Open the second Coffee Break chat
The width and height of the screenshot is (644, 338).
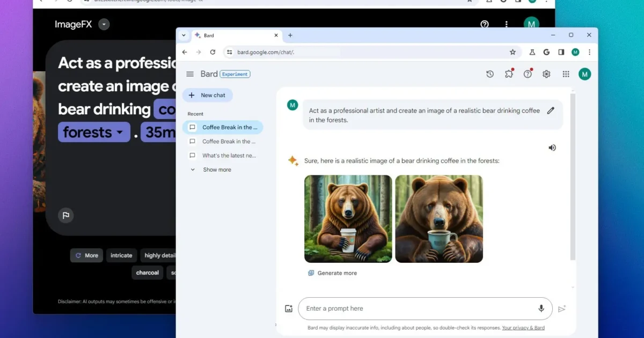[223, 142]
